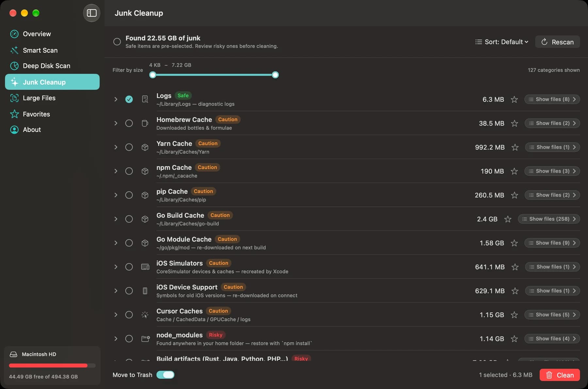
Task: Uncheck the Logs category checkbox
Action: pos(129,99)
